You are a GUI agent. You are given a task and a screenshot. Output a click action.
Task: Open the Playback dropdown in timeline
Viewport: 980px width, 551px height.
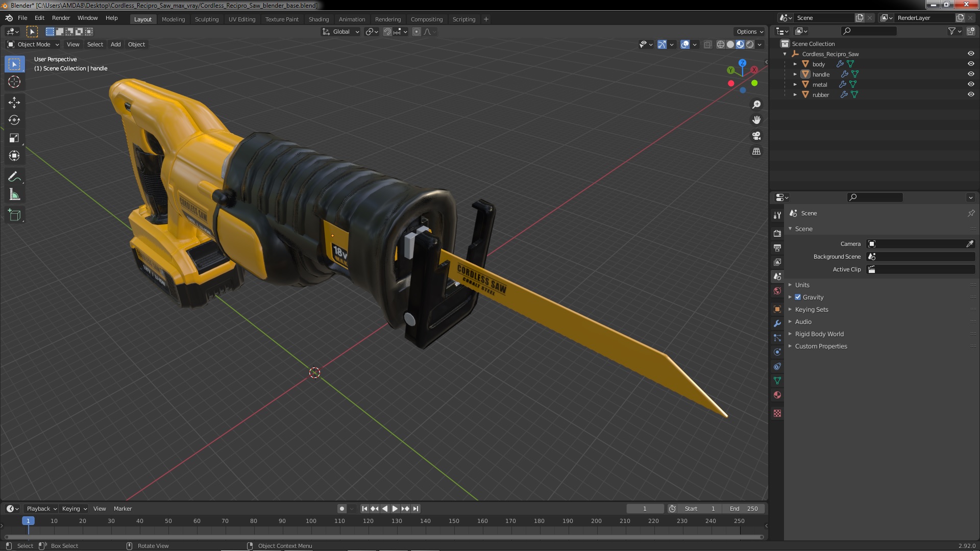[x=41, y=509]
